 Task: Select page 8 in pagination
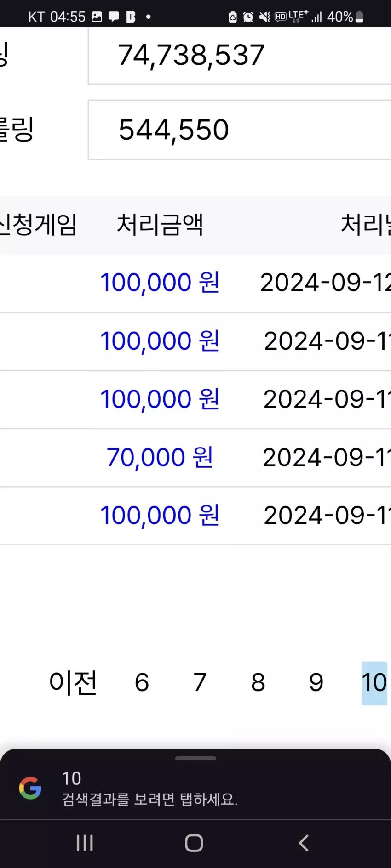(258, 682)
